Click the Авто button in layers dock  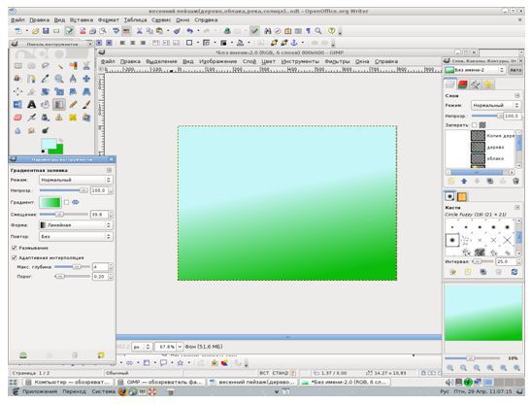(515, 70)
